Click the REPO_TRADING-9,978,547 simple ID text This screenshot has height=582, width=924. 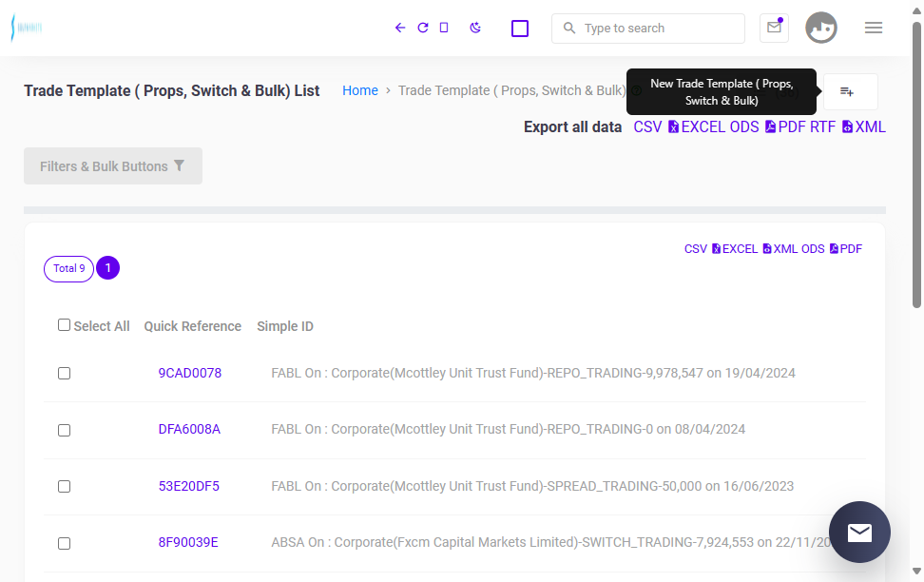532,373
